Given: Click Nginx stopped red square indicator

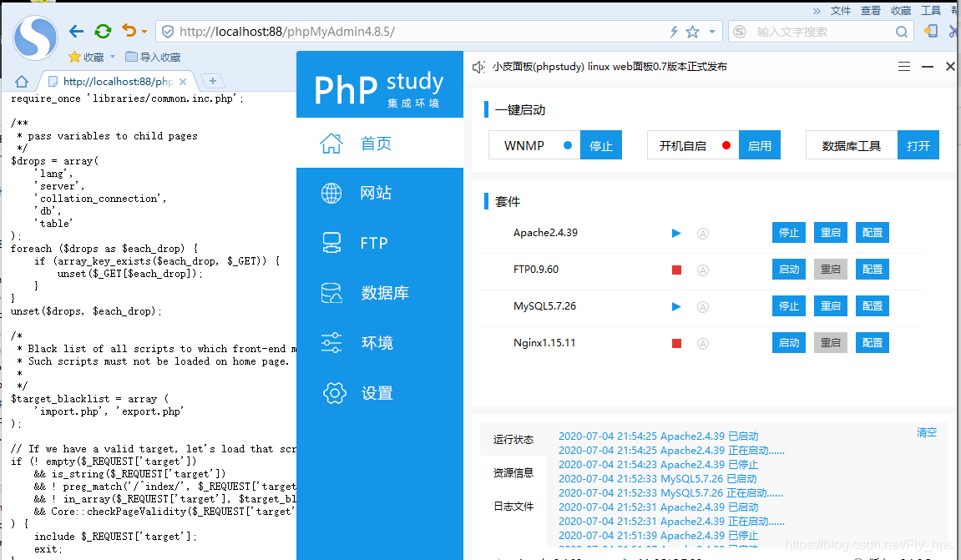Looking at the screenshot, I should (x=676, y=343).
